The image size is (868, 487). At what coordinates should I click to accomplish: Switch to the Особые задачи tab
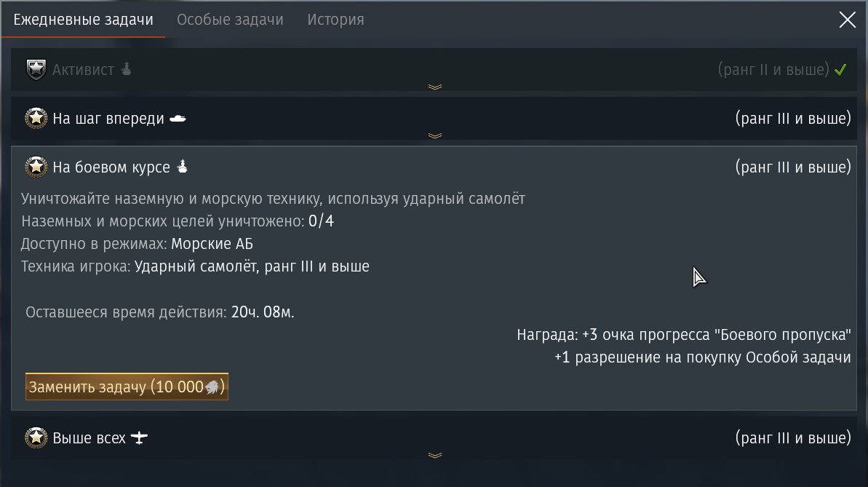231,20
